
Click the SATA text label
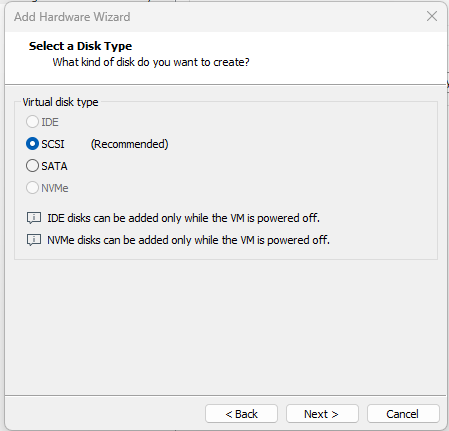tap(54, 166)
